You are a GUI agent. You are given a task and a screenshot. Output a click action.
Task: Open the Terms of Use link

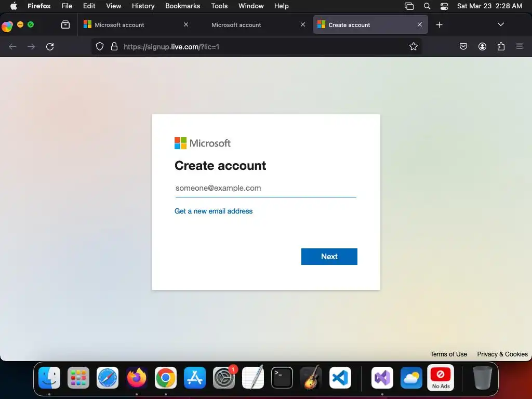click(448, 354)
